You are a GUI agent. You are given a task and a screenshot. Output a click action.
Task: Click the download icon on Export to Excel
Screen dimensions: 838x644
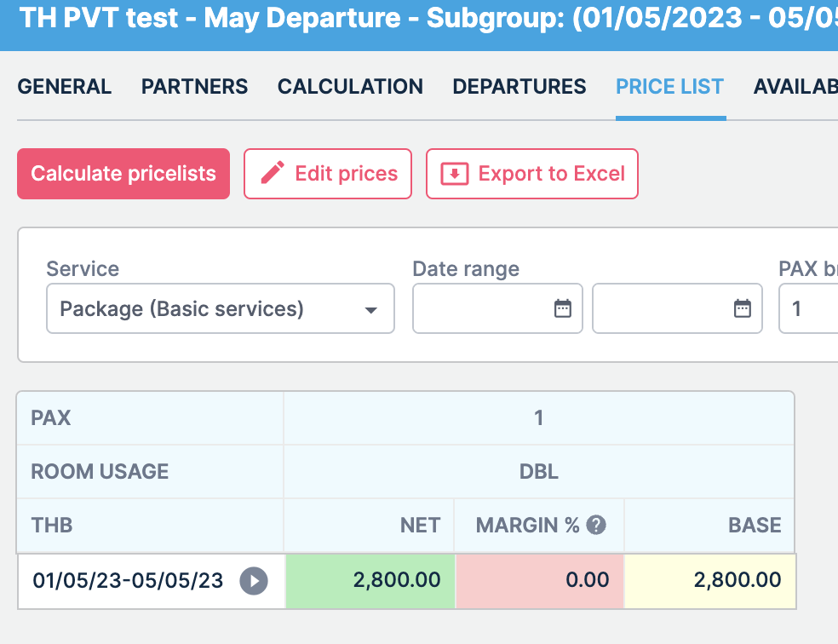454,174
